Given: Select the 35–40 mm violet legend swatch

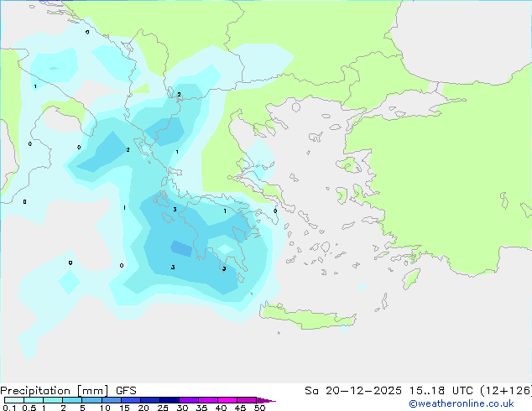Looking at the screenshot, I should [x=207, y=400].
